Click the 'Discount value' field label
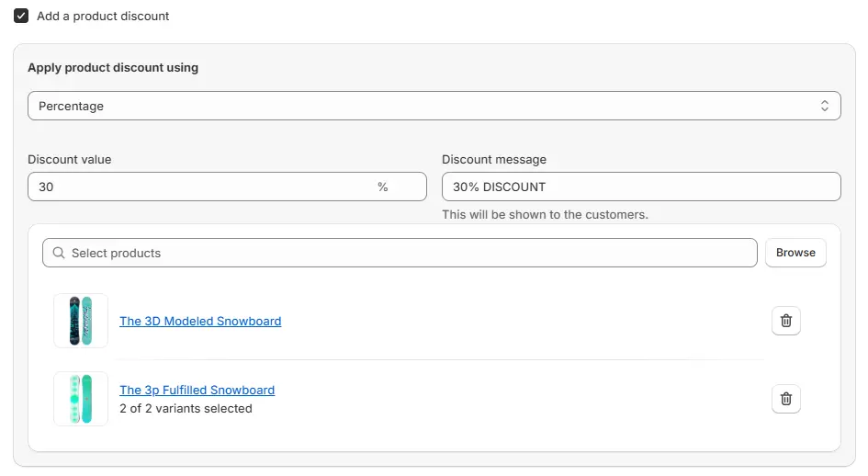Image resolution: width=868 pixels, height=476 pixels. click(69, 159)
